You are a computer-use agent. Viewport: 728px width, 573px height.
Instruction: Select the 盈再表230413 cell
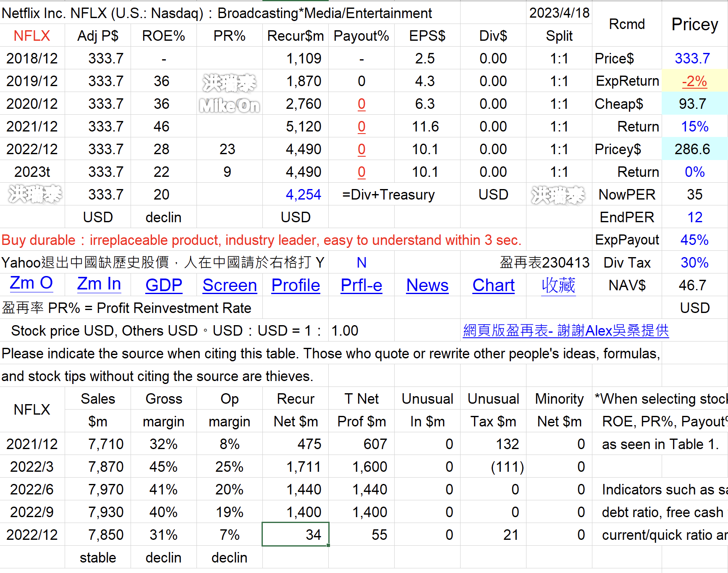tap(545, 263)
